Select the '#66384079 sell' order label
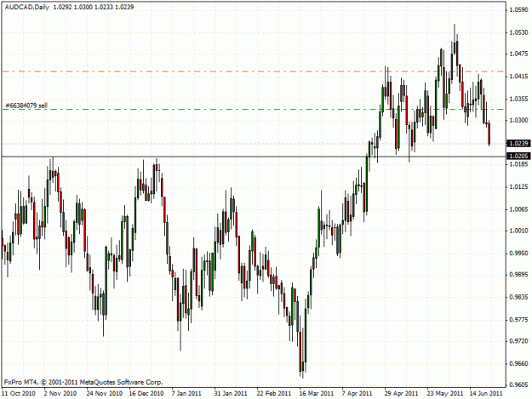532x399 pixels. click(x=26, y=105)
